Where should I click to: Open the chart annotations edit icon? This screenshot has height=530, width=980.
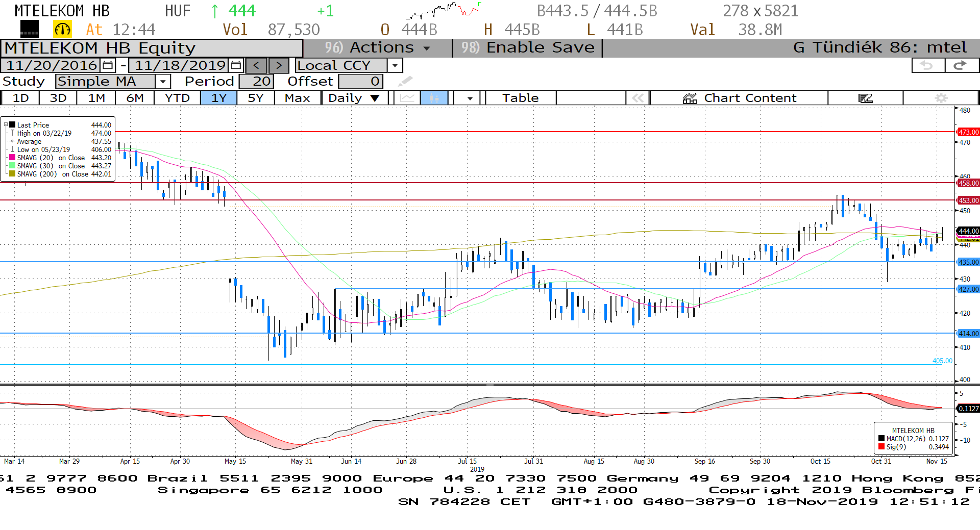click(x=866, y=98)
